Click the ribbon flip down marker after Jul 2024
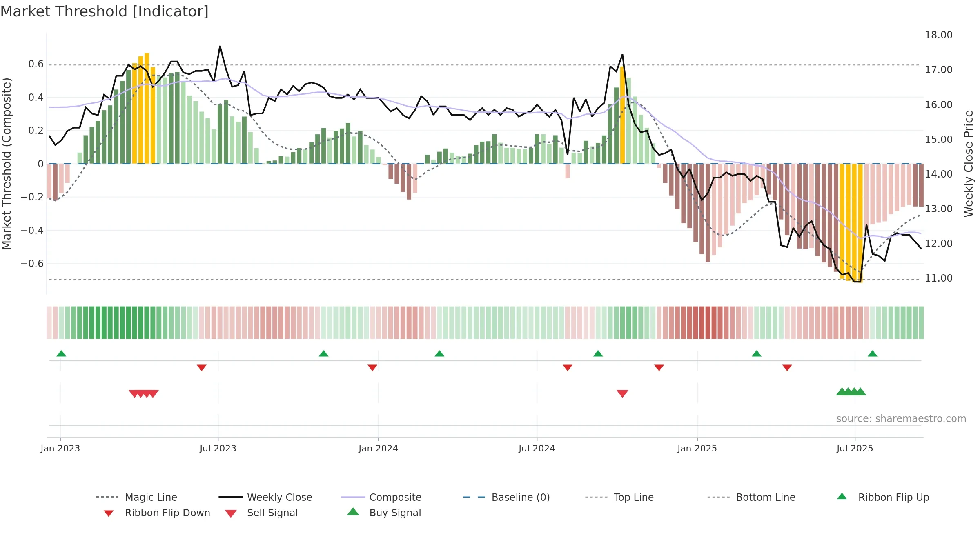The image size is (980, 551). click(x=568, y=368)
